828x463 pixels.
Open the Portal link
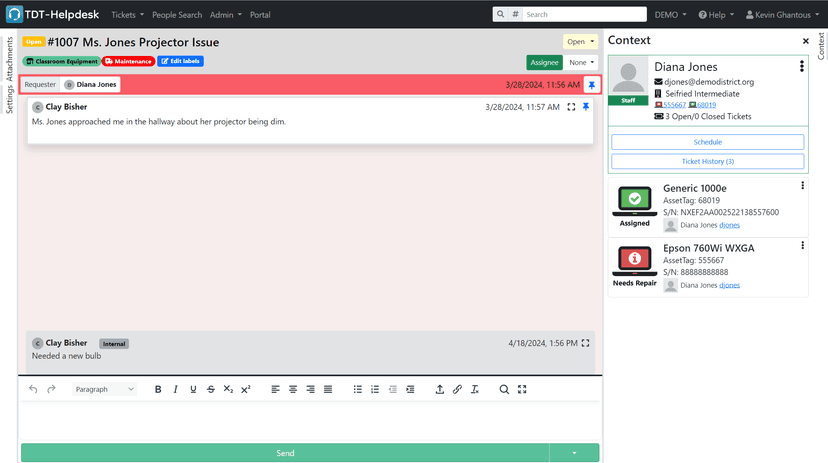260,15
